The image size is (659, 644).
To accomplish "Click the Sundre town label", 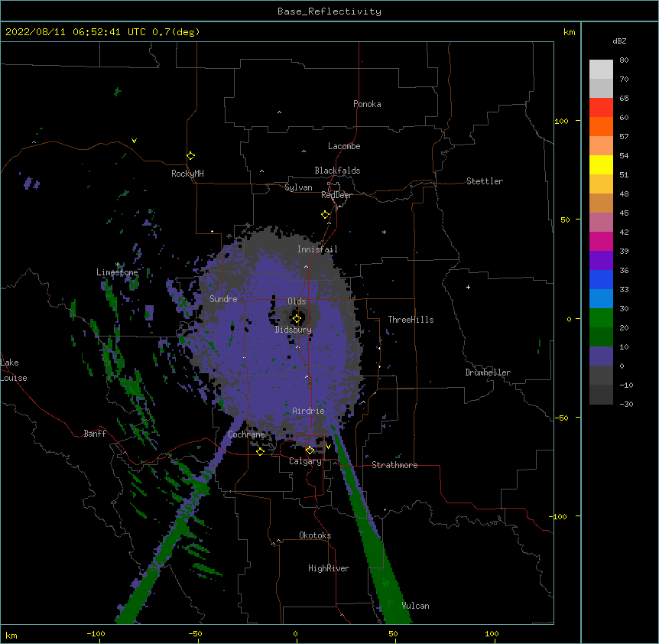I will [223, 299].
